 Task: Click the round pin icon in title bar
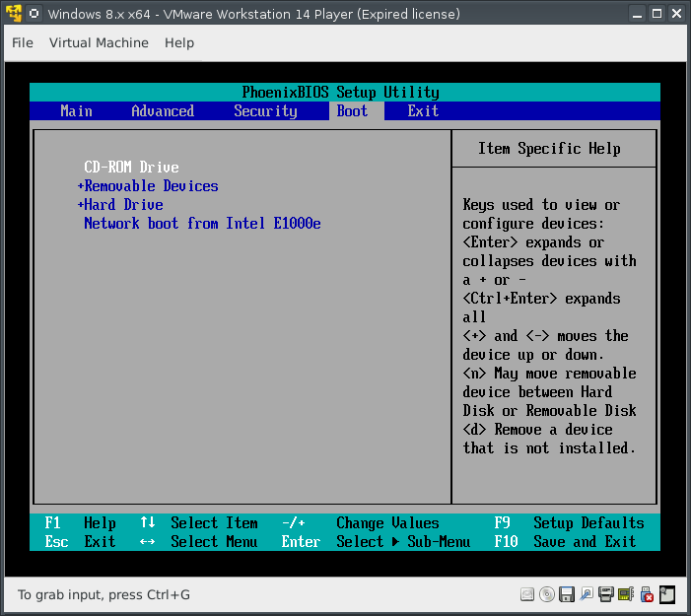pos(34,14)
